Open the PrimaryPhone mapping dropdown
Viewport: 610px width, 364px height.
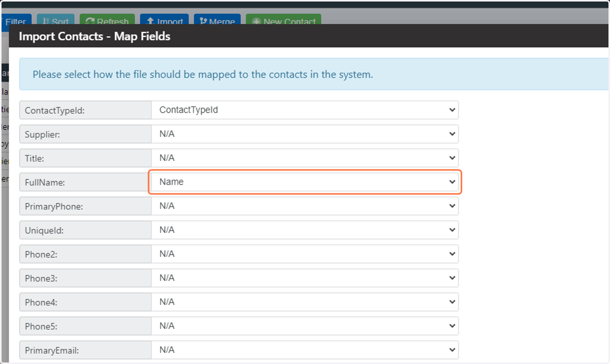click(305, 206)
